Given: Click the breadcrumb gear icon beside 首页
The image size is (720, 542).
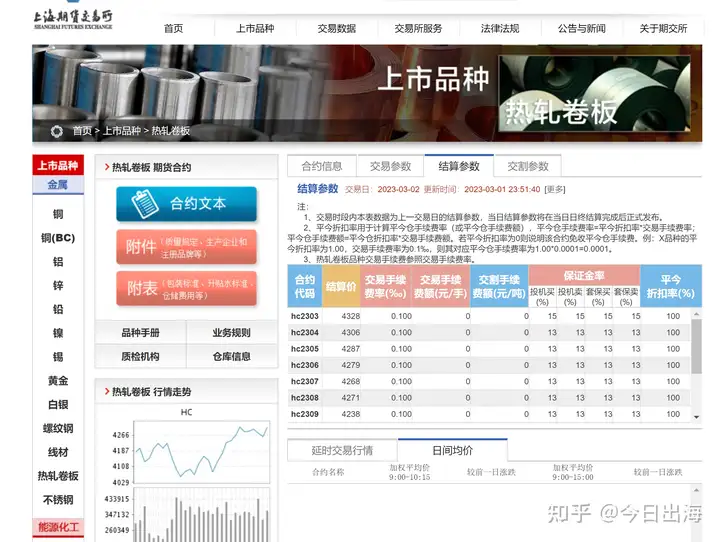Looking at the screenshot, I should [57, 131].
